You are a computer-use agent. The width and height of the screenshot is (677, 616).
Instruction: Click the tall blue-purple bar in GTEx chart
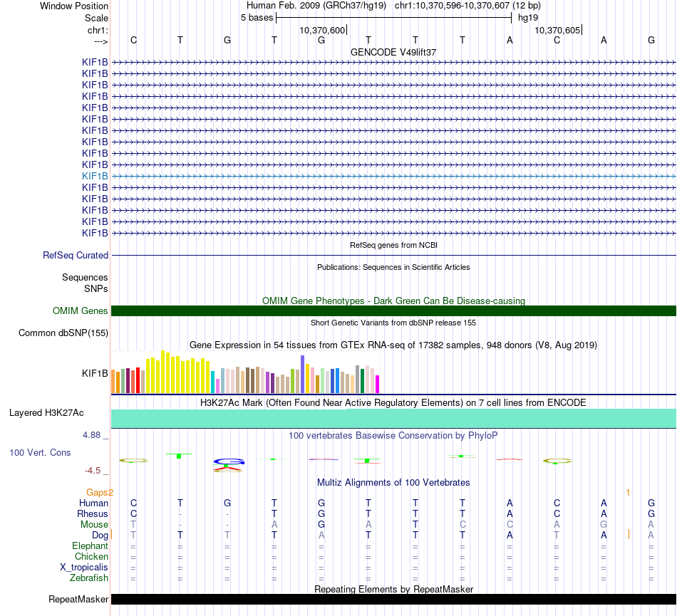(303, 374)
